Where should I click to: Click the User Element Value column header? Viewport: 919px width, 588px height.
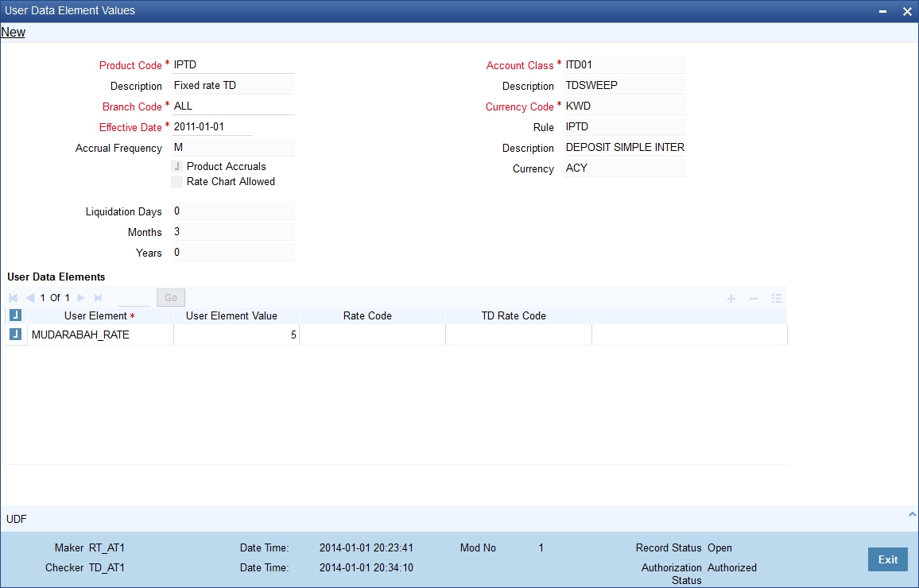point(236,315)
